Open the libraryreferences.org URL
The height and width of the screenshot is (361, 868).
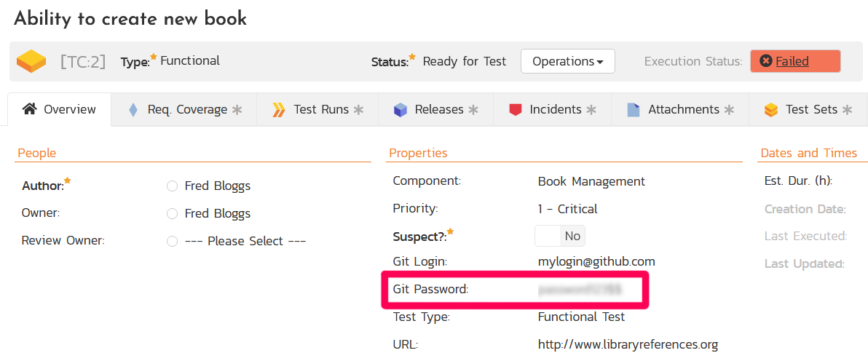click(x=628, y=344)
